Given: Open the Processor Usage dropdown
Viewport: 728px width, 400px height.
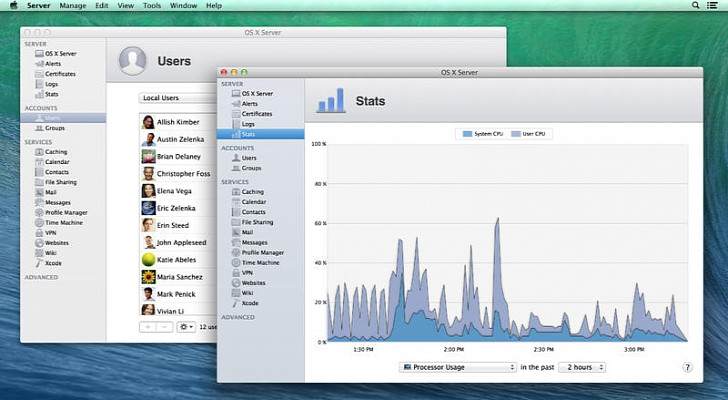Looking at the screenshot, I should click(x=457, y=367).
